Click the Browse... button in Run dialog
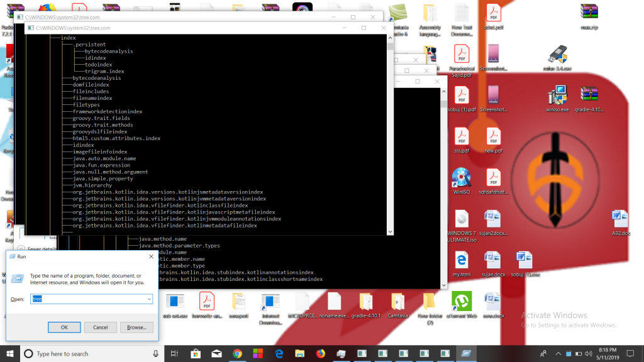Image resolution: width=644 pixels, height=362 pixels. point(136,327)
